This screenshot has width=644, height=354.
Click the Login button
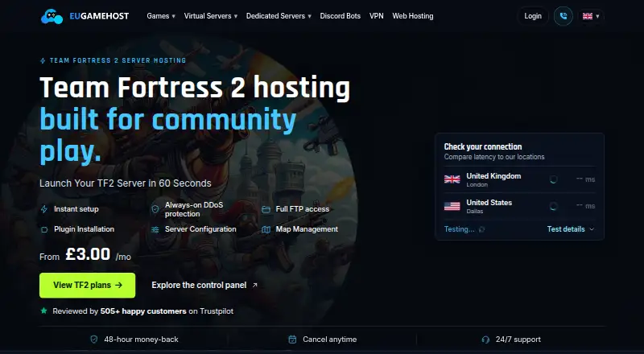(533, 16)
